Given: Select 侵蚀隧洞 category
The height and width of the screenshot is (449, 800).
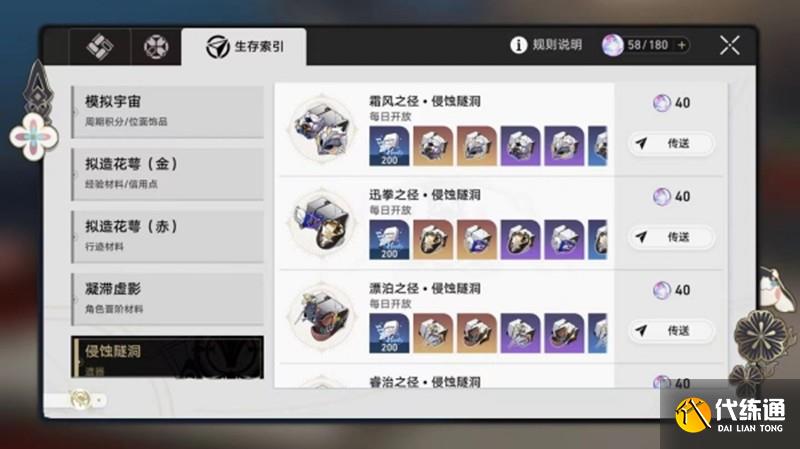Looking at the screenshot, I should pyautogui.click(x=168, y=357).
